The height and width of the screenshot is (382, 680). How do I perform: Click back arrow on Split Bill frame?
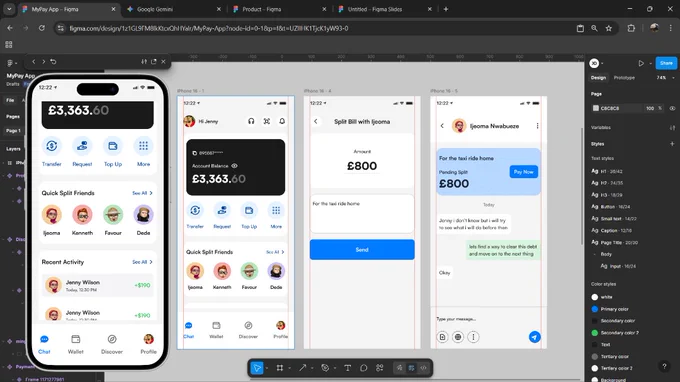(316, 121)
